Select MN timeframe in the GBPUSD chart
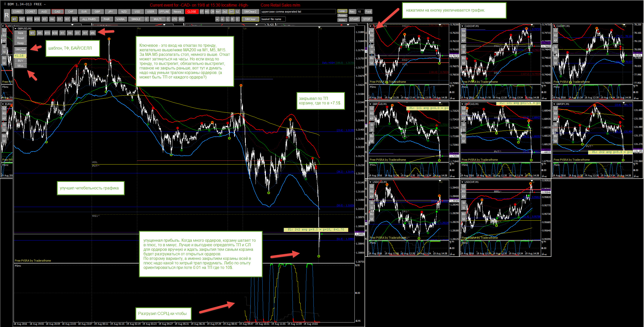 [x=93, y=33]
